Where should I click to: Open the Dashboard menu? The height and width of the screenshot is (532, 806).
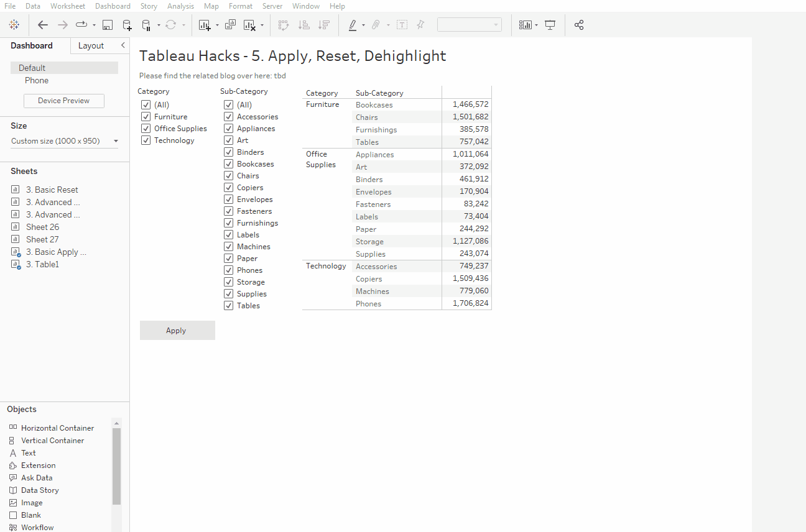click(113, 6)
